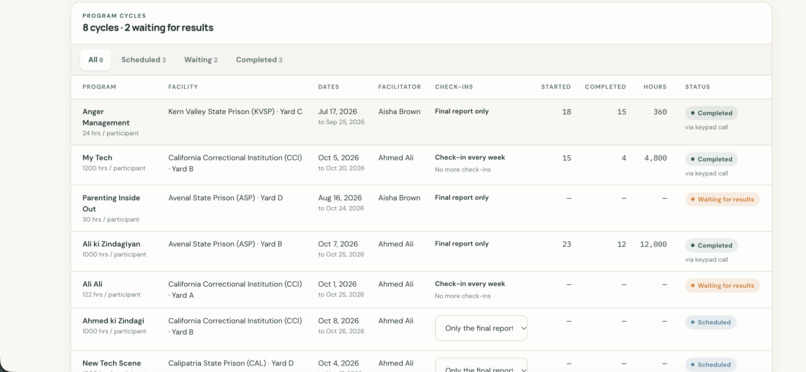Click Avenal State Prison (ASP) · Yard B
The width and height of the screenshot is (806, 372).
pos(225,244)
